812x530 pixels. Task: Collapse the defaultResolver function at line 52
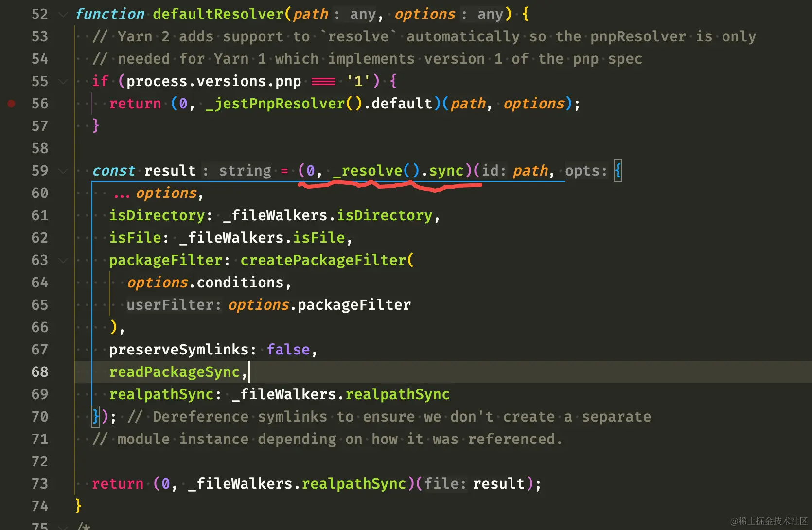[63, 14]
